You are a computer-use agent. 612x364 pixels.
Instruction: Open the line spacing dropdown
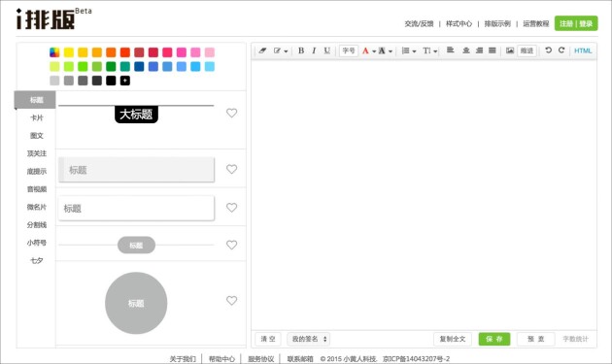(x=409, y=50)
